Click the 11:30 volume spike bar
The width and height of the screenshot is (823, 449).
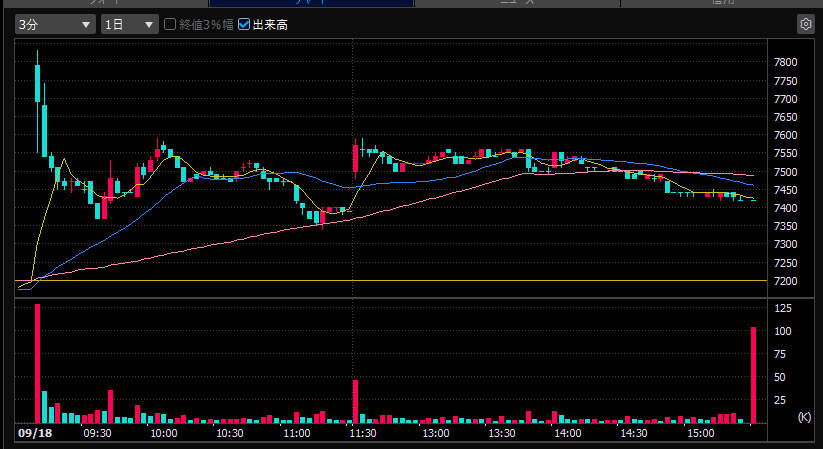(x=355, y=402)
